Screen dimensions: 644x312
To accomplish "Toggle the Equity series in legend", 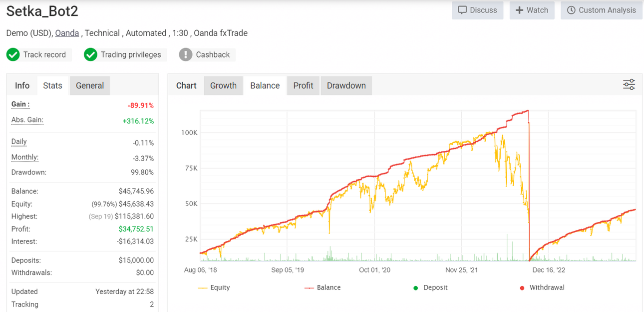I will [214, 287].
